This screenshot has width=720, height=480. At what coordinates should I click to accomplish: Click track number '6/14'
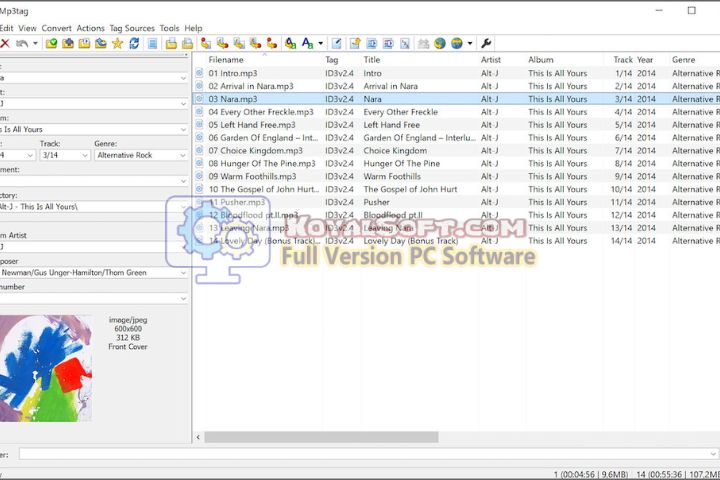click(624, 137)
